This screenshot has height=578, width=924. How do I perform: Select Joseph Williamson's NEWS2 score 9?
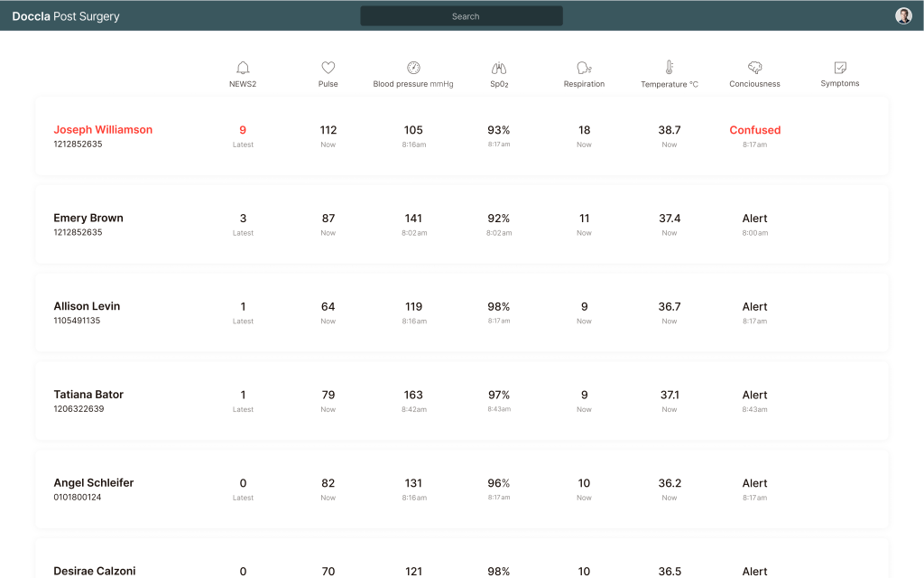pos(243,130)
